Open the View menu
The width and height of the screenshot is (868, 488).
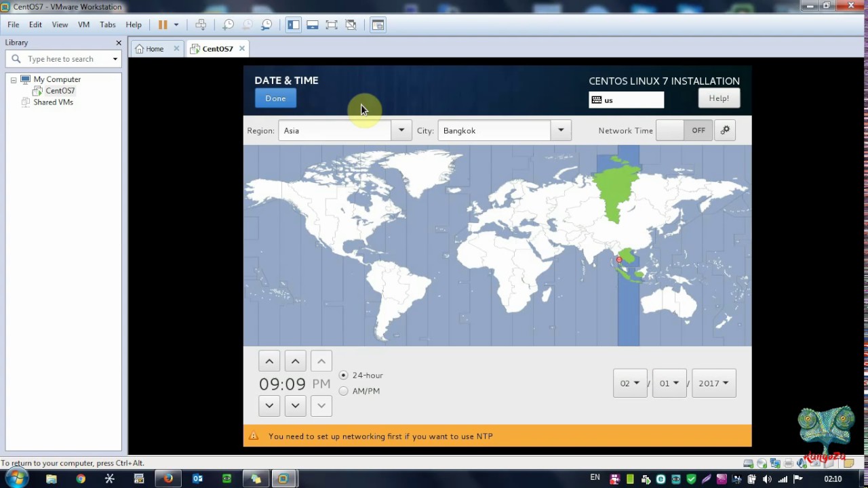(x=60, y=24)
